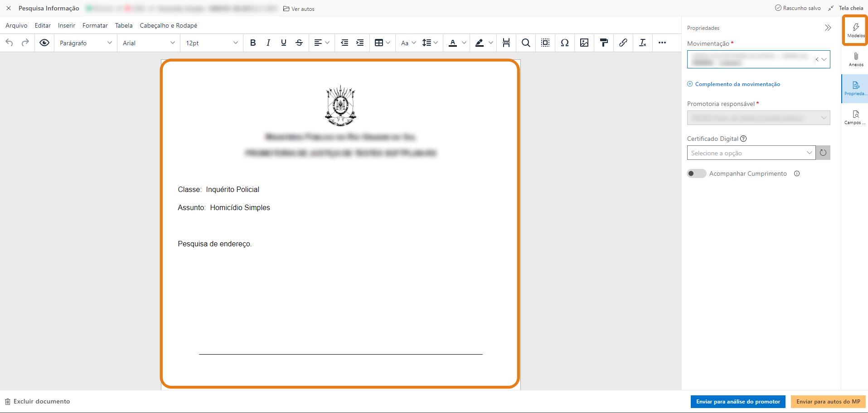Screen dimensions: 868x413
Task: Click Enviar para análise do promotor
Action: [738, 402]
